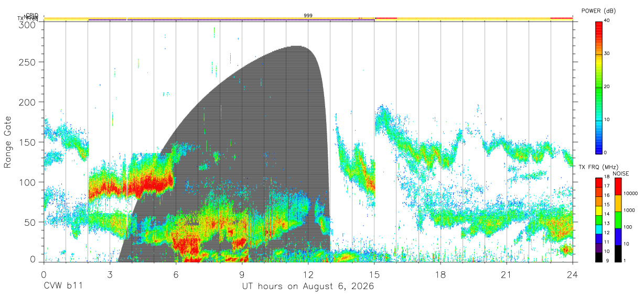Viewport: 644px width, 297px height.
Task: Click the x-axis tick label "12"
Action: [308, 274]
